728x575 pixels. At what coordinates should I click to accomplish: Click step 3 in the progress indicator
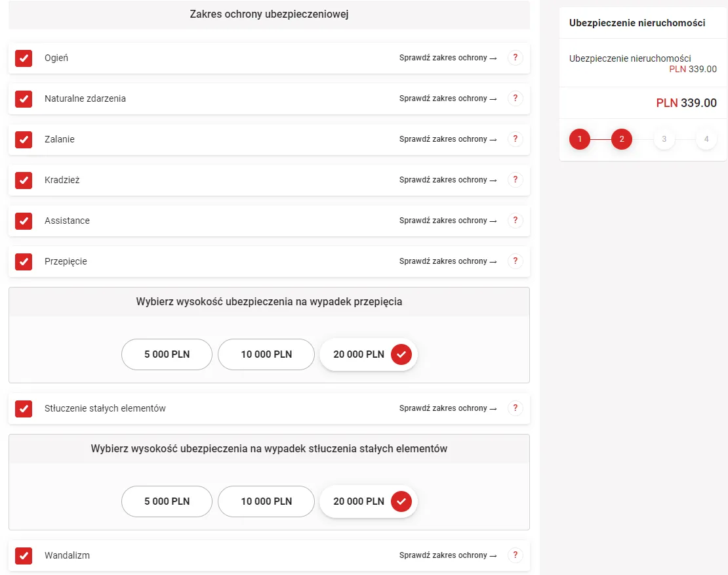pyautogui.click(x=664, y=138)
